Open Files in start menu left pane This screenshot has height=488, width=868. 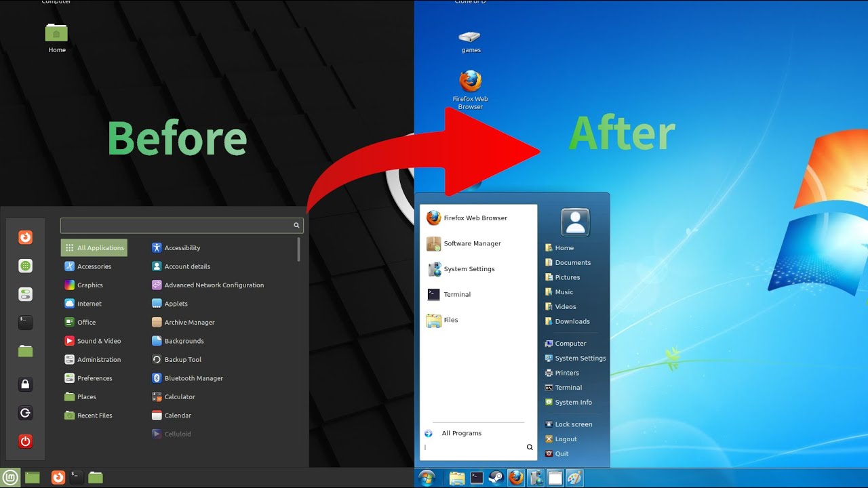[442, 320]
